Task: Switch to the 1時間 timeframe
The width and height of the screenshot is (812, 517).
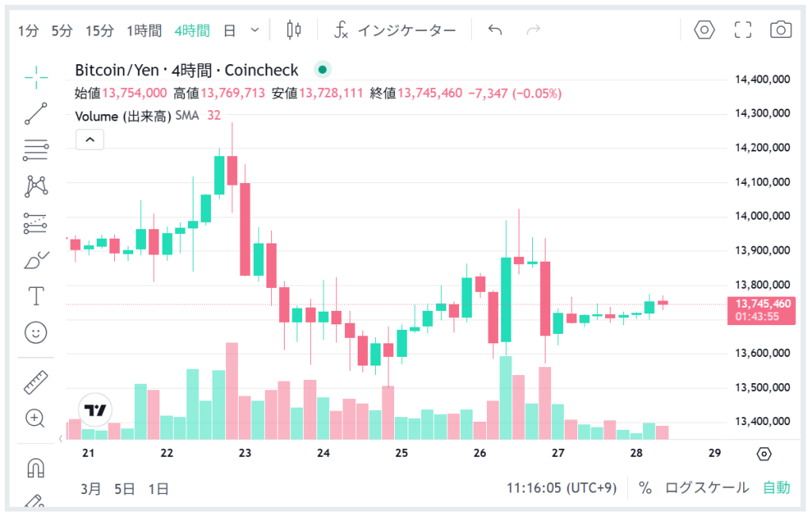Action: (144, 31)
